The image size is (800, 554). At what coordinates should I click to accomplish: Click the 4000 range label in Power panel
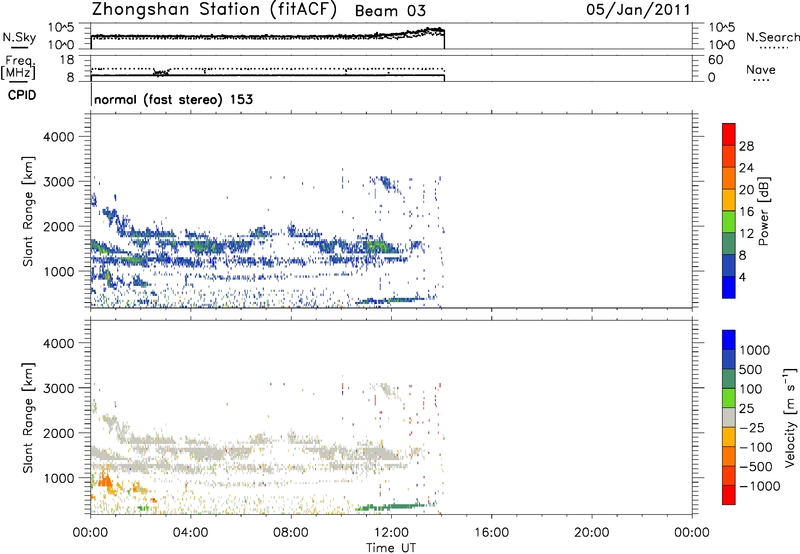pyautogui.click(x=58, y=137)
